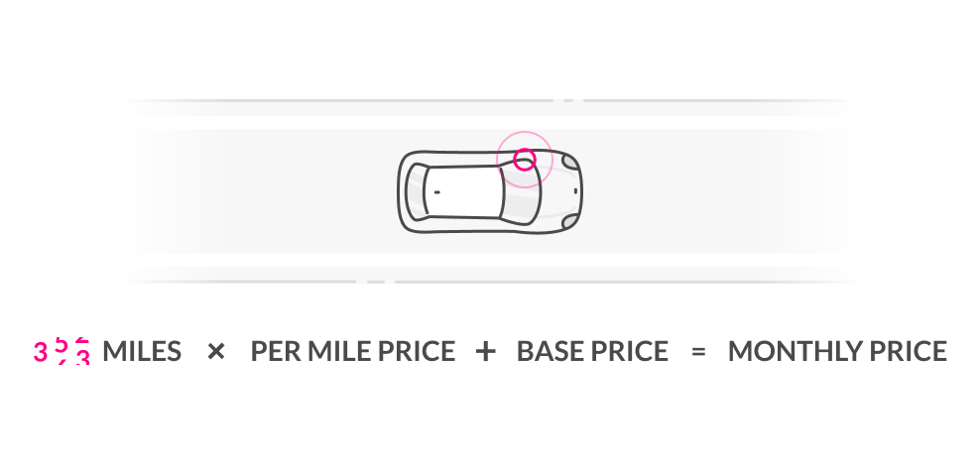Click the empty road area left of the car
980x470 pixels.
[x=263, y=191]
